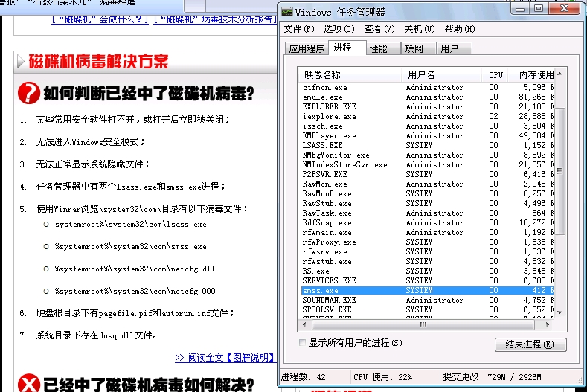The image size is (587, 392).
Task: Select the emule.exe process row
Action: coord(427,97)
